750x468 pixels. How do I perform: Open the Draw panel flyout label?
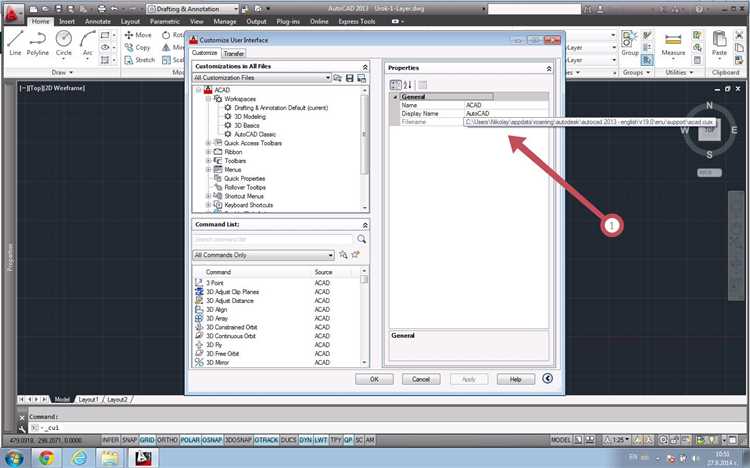62,72
